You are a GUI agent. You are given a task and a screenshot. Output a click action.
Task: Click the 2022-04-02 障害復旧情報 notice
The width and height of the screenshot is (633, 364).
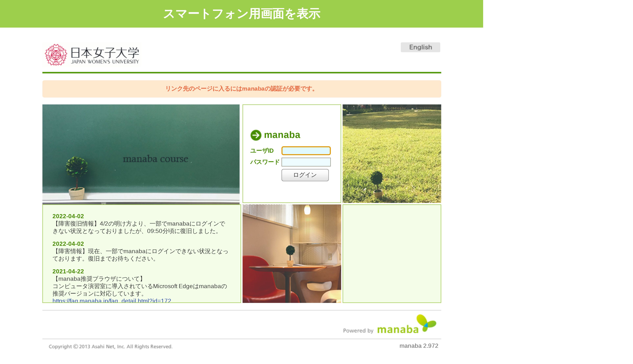pyautogui.click(x=139, y=227)
